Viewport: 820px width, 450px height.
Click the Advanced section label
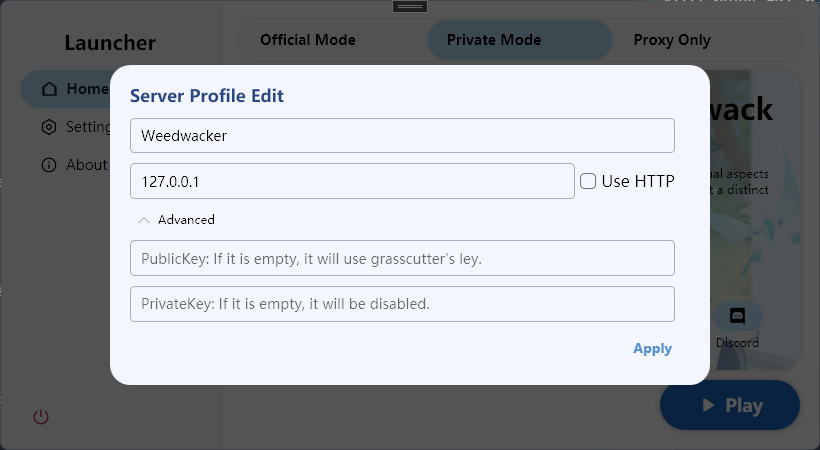(186, 220)
